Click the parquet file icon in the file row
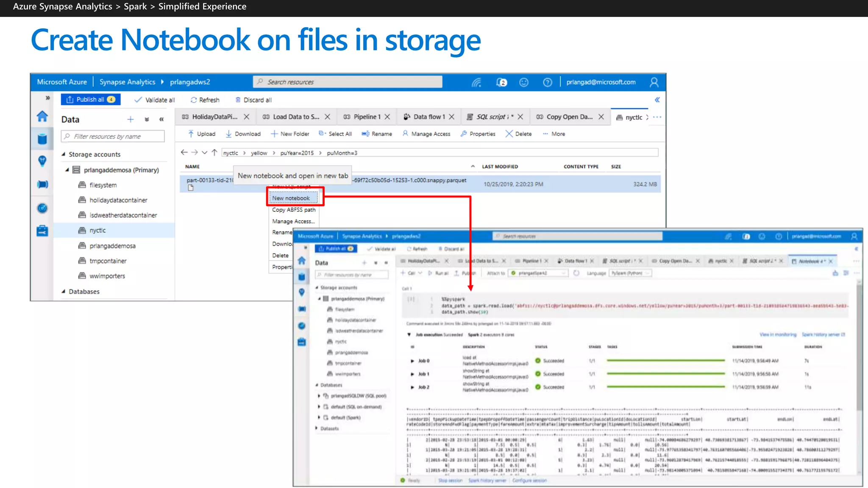The height and width of the screenshot is (488, 868). [x=191, y=188]
